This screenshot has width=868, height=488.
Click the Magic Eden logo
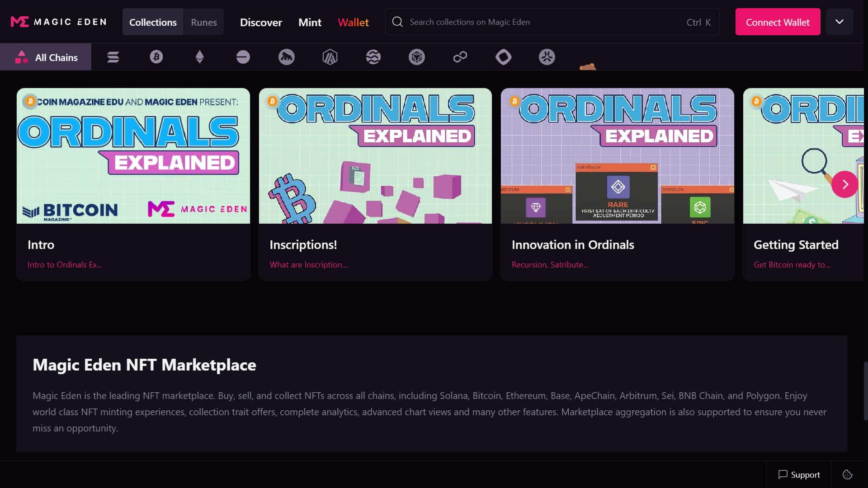58,21
